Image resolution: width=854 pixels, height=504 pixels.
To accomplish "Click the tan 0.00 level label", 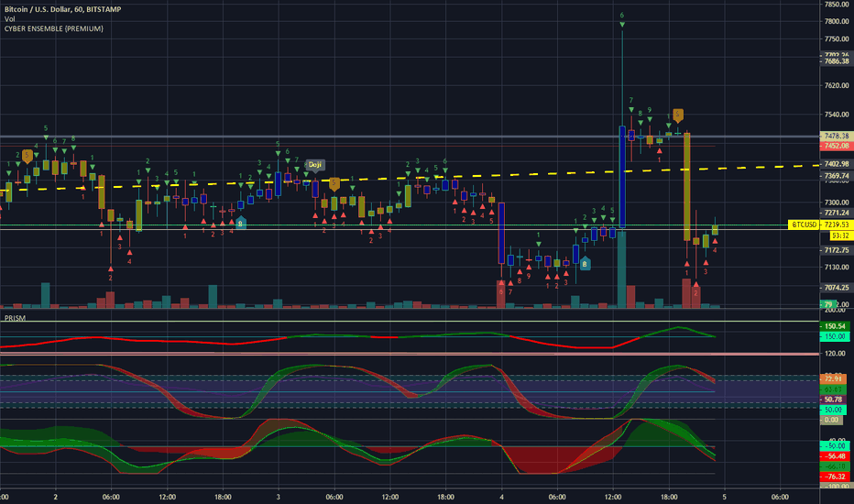I will click(x=832, y=420).
